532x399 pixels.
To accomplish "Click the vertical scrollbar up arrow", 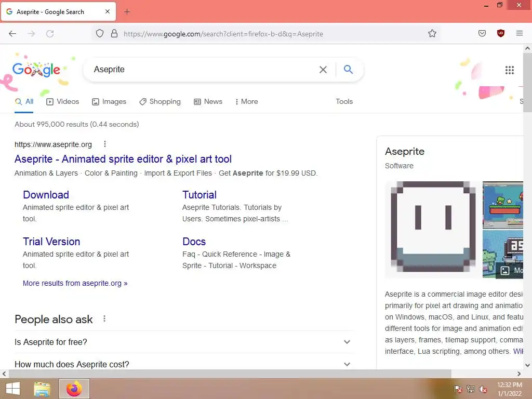I will tap(528, 48).
